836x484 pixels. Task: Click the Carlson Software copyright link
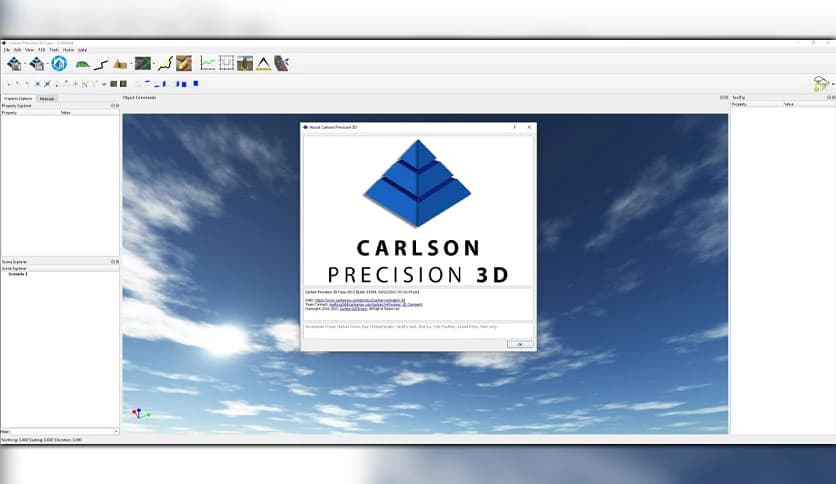point(353,309)
